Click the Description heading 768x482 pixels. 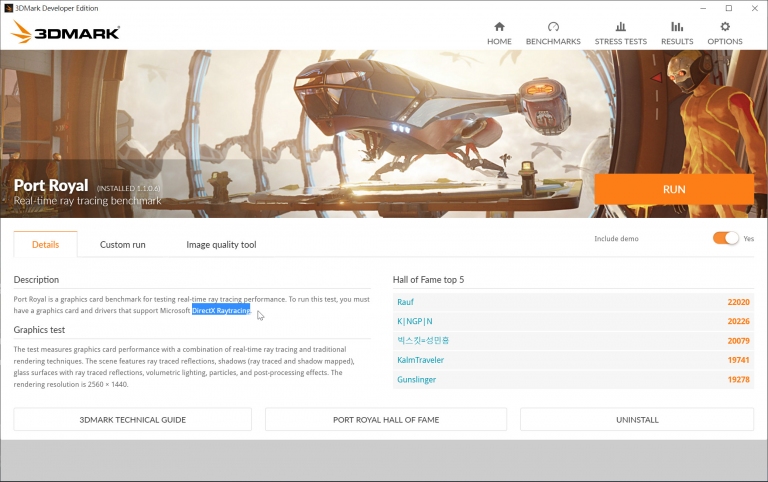36,280
